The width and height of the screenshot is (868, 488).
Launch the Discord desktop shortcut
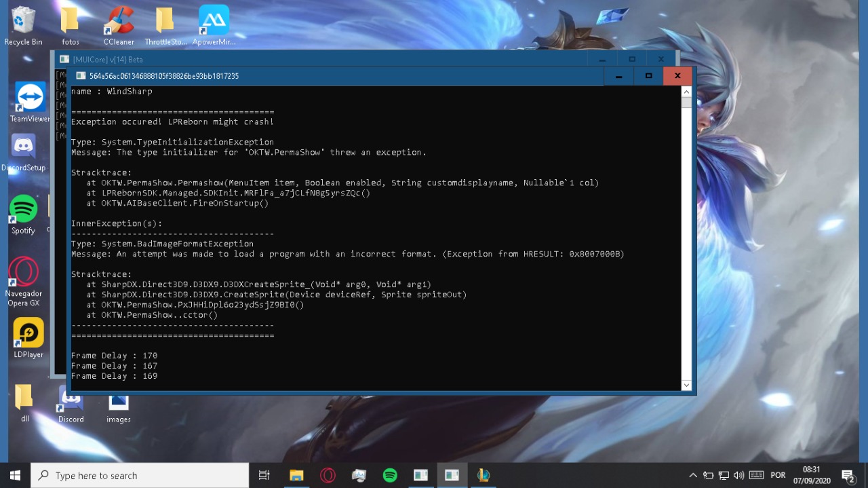pyautogui.click(x=71, y=405)
